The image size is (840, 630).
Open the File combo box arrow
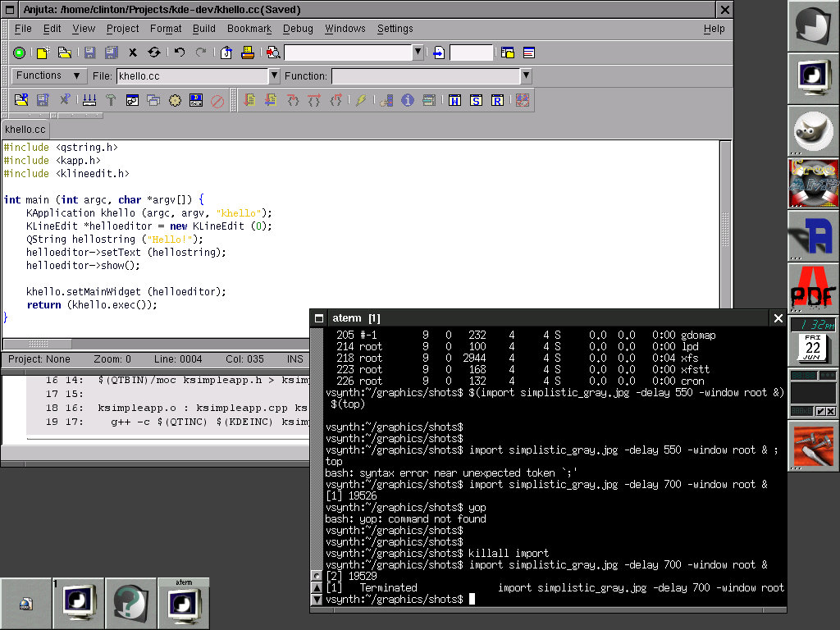point(275,76)
